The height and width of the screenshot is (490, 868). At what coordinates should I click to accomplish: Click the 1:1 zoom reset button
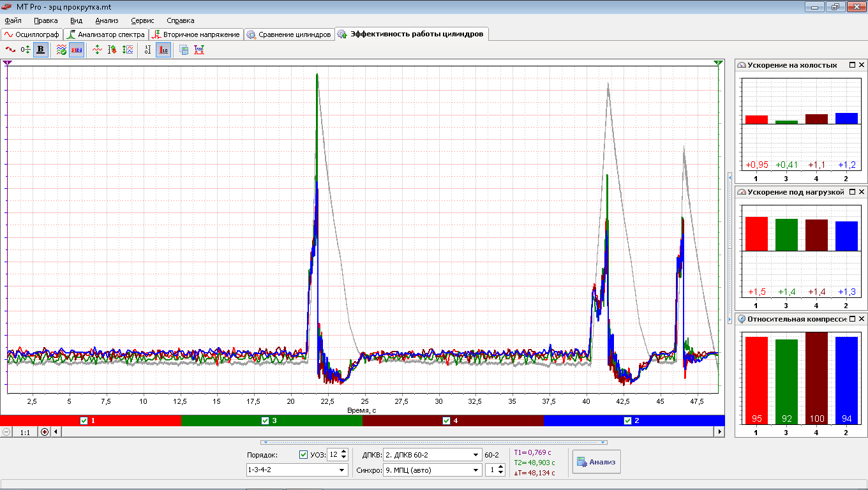click(25, 432)
